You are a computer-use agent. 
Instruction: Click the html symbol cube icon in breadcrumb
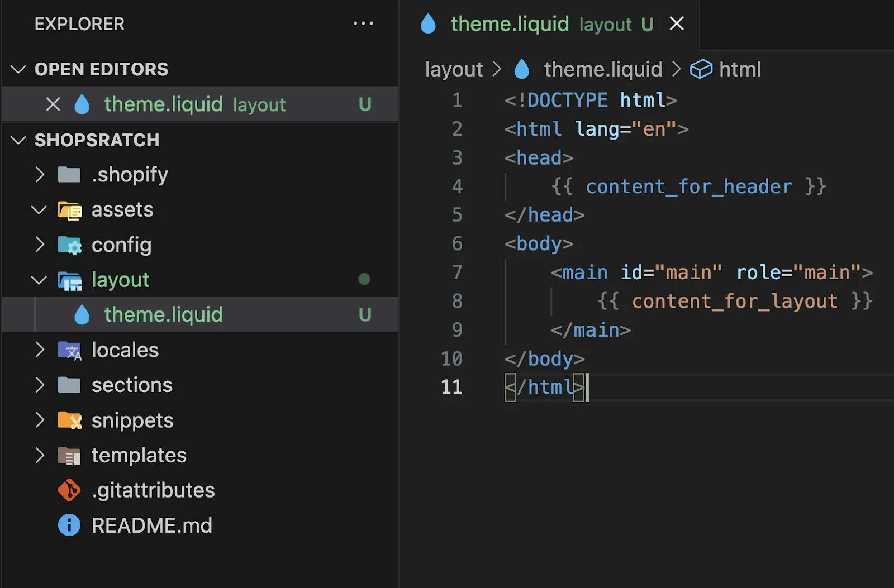pos(701,69)
